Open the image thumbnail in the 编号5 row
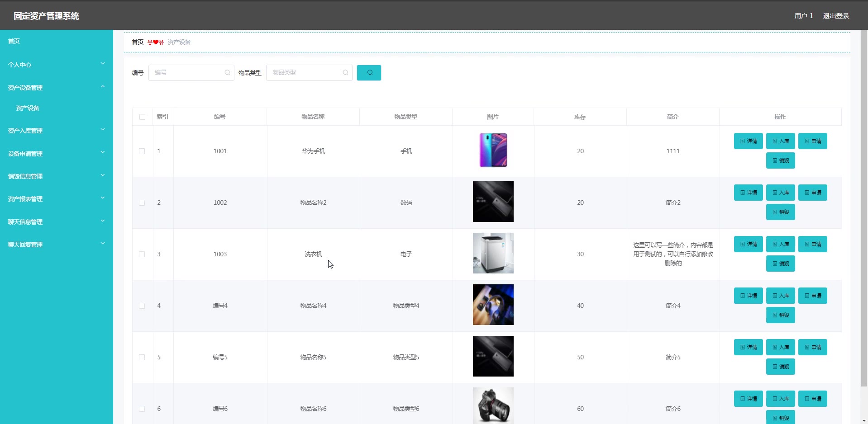This screenshot has height=424, width=868. (493, 356)
